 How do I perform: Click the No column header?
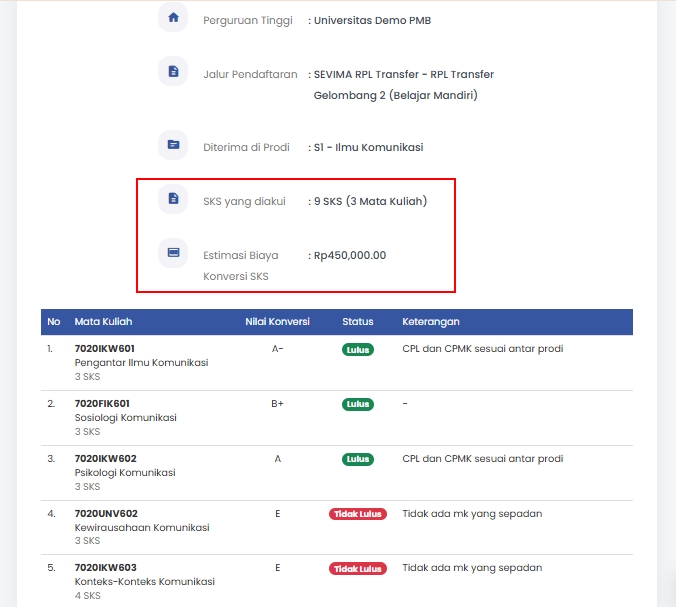click(x=54, y=322)
